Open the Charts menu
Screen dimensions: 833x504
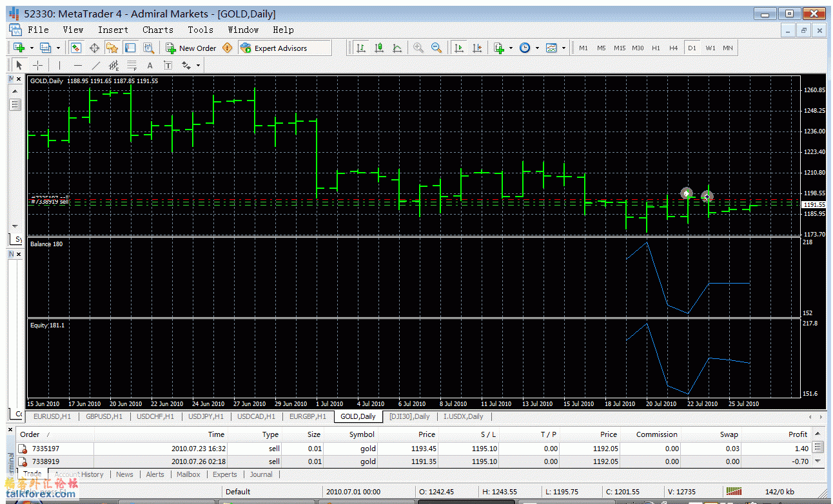[x=158, y=30]
